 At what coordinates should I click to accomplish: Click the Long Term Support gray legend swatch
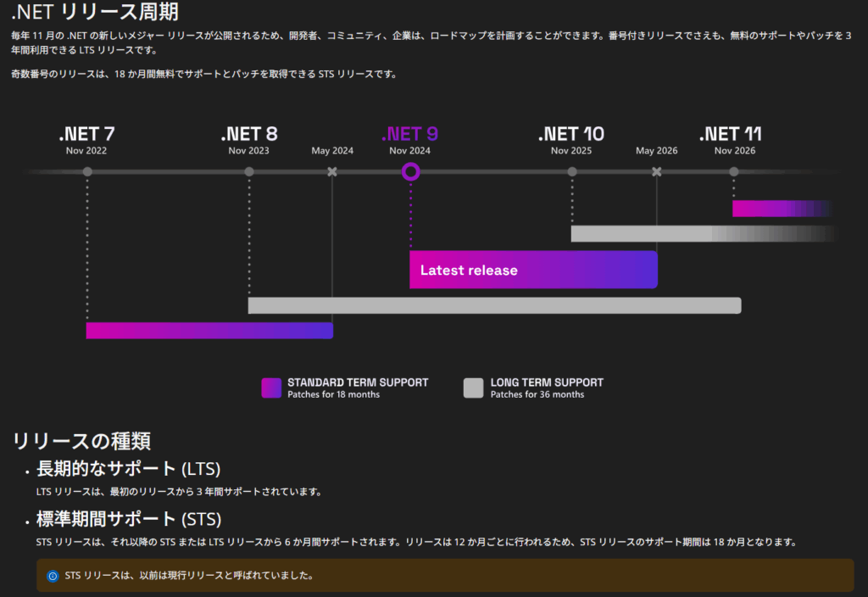pyautogui.click(x=473, y=388)
